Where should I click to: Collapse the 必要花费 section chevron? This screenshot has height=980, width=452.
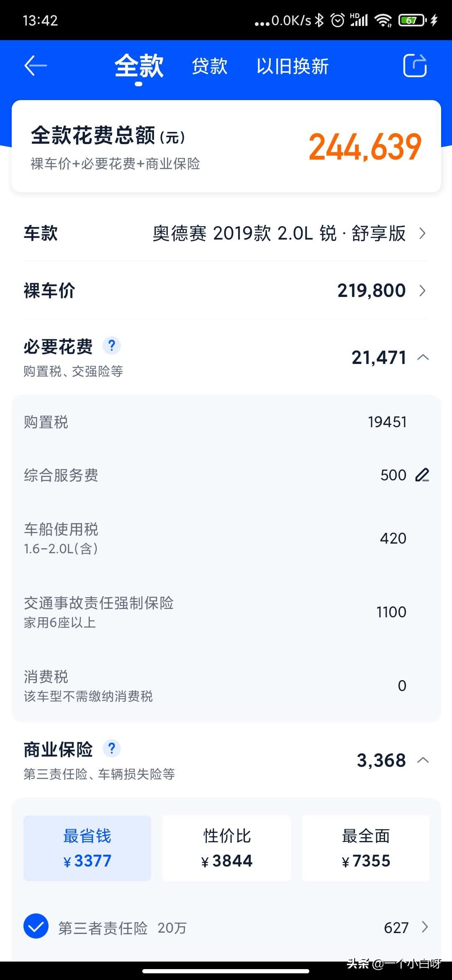point(423,357)
